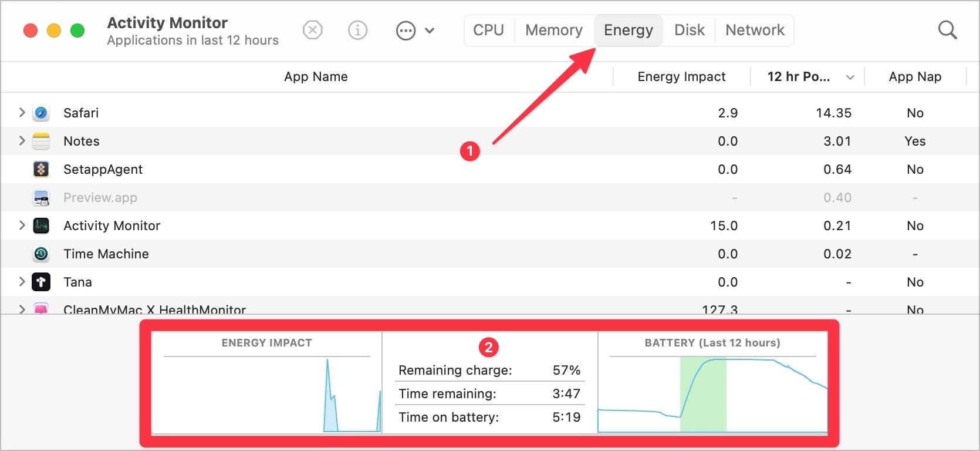Click the SetappAgent icon

coord(41,169)
